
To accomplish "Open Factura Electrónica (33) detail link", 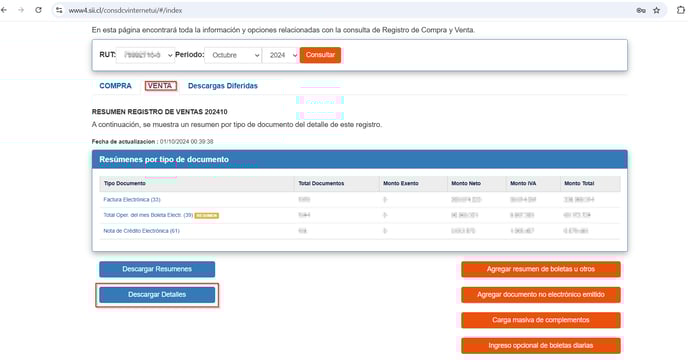I will coord(132,200).
